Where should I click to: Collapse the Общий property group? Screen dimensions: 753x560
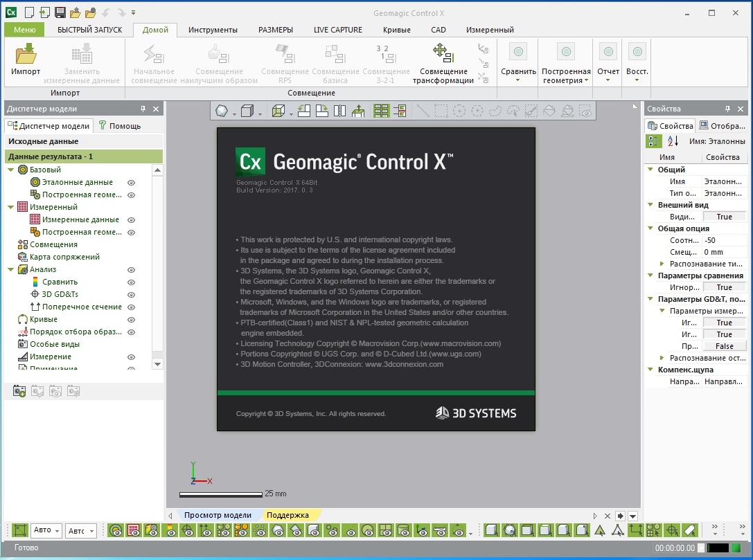pos(650,170)
